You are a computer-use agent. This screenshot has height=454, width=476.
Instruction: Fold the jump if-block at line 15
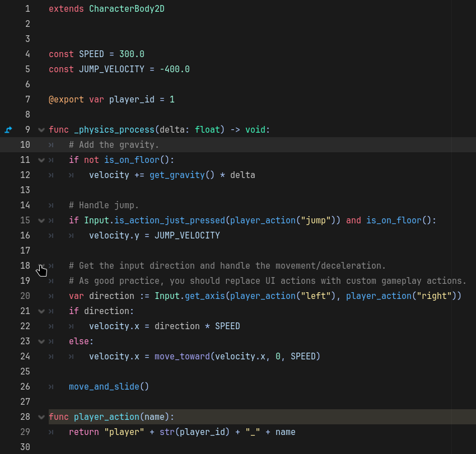tap(41, 221)
